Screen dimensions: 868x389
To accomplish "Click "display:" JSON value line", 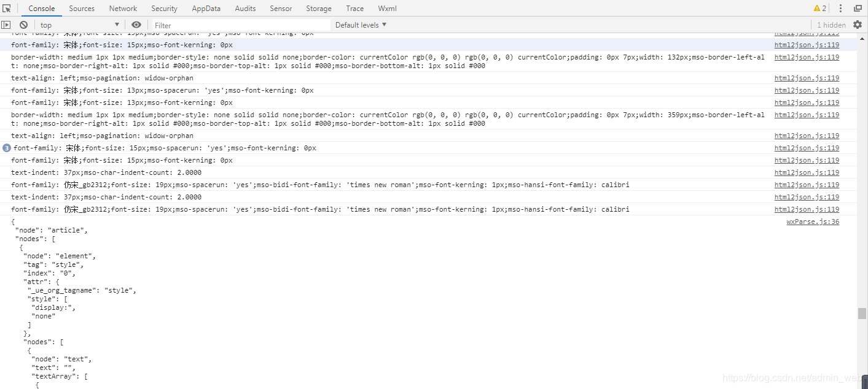I will click(53, 307).
